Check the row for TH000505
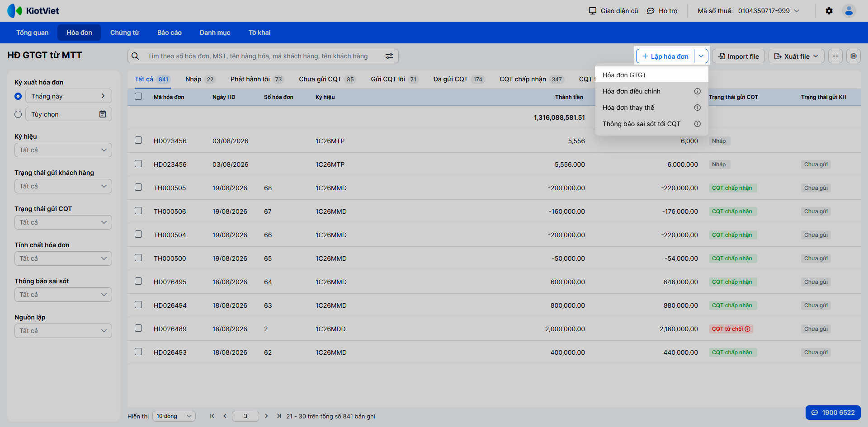This screenshot has height=427, width=868. [x=138, y=187]
